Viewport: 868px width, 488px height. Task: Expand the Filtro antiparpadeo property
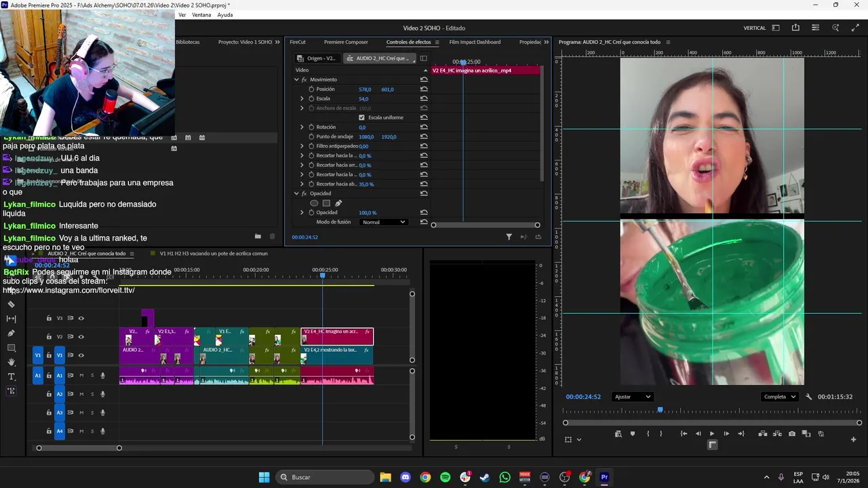pyautogui.click(x=302, y=146)
